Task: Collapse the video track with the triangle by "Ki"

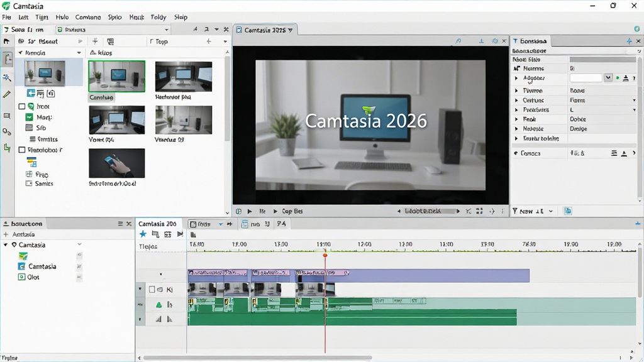Action: pyautogui.click(x=140, y=289)
